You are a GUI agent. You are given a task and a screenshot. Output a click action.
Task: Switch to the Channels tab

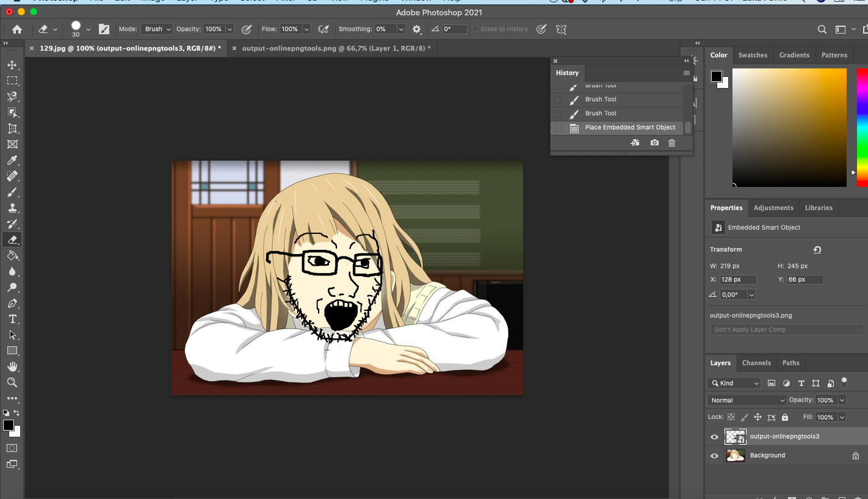pos(756,363)
